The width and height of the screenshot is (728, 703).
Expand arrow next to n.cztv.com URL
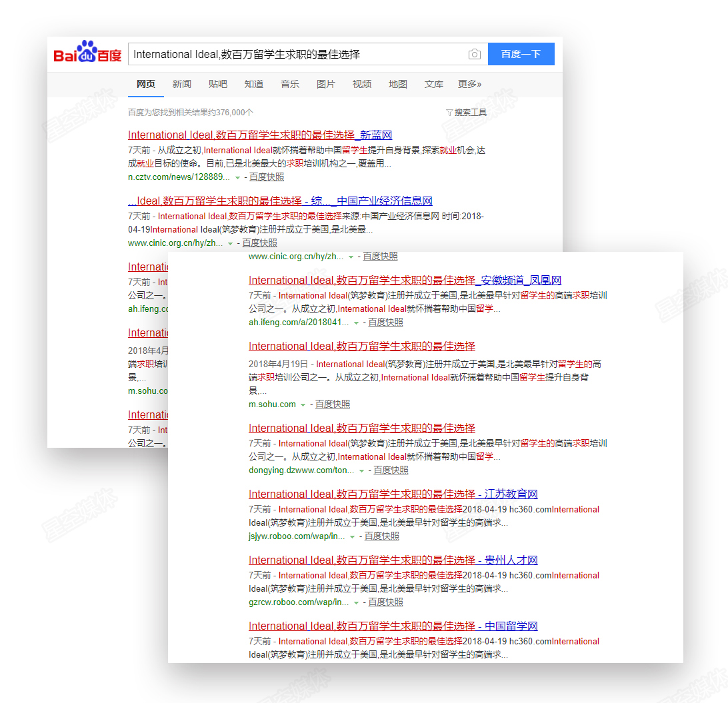coord(238,178)
